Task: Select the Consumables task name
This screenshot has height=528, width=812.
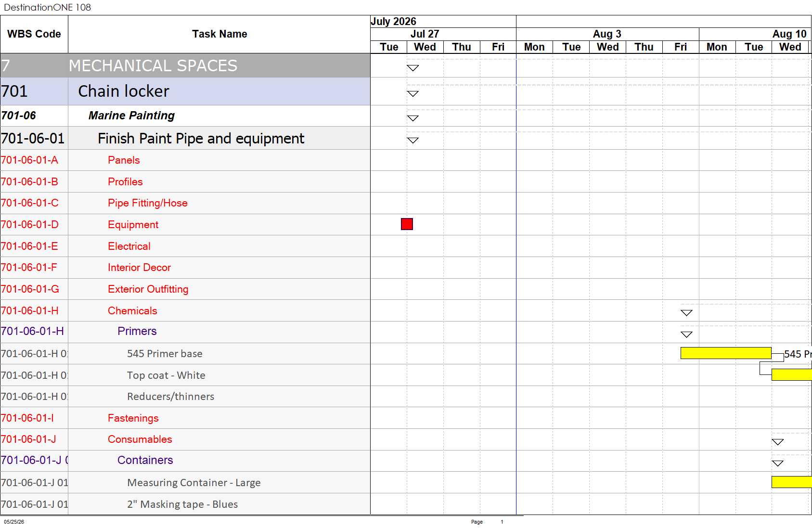Action: 140,439
